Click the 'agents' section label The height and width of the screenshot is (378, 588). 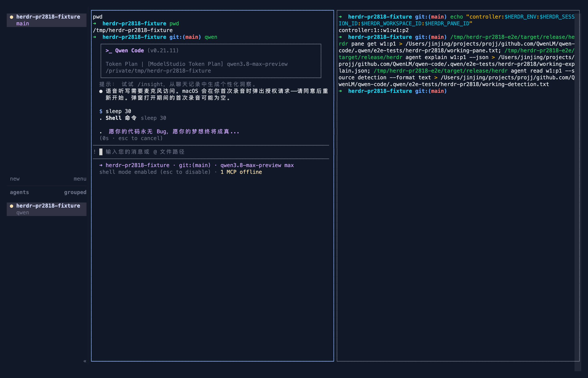tap(19, 192)
